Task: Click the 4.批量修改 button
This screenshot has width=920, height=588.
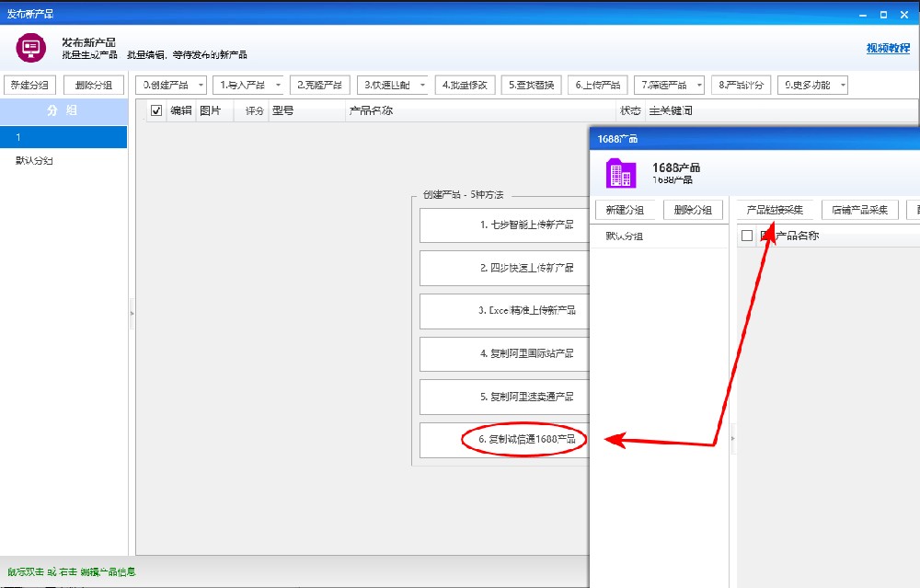Action: pyautogui.click(x=466, y=85)
